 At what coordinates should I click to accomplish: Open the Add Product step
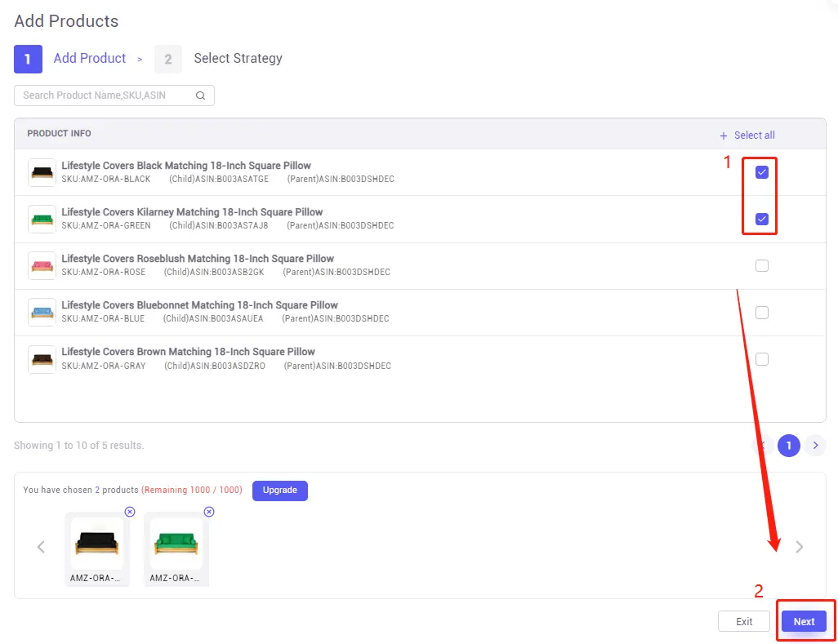(89, 58)
